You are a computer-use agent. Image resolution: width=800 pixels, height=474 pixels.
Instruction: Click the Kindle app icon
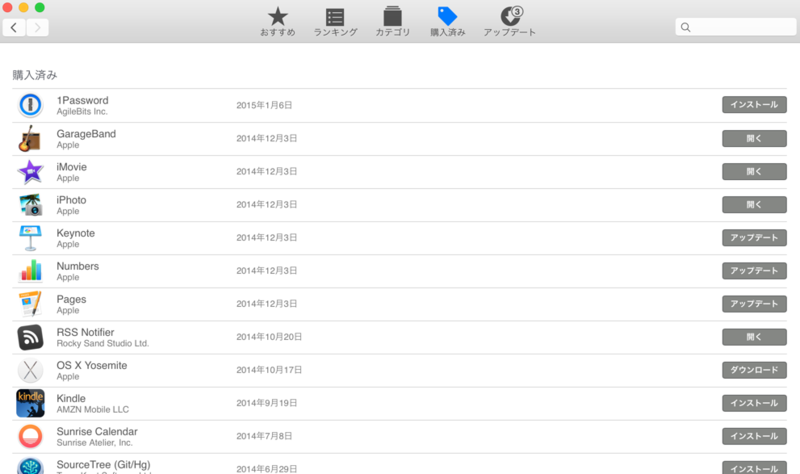[x=31, y=403]
